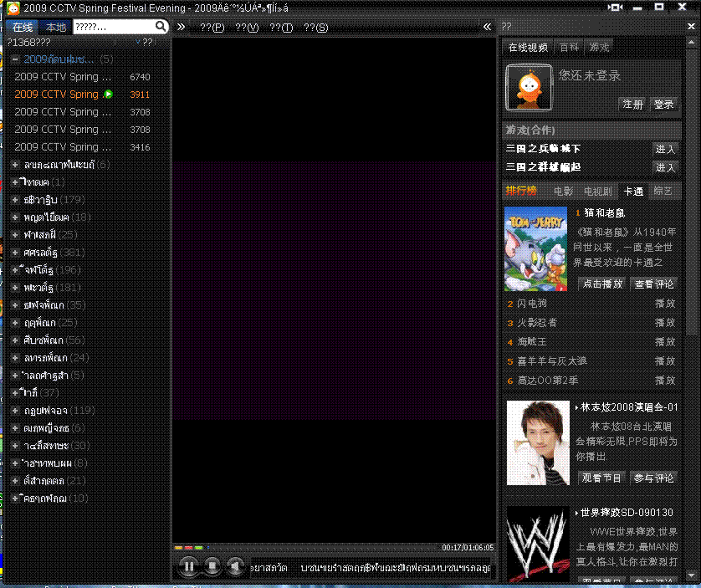Click the right panel scrollbar up arrow
701x588 pixels.
691,43
